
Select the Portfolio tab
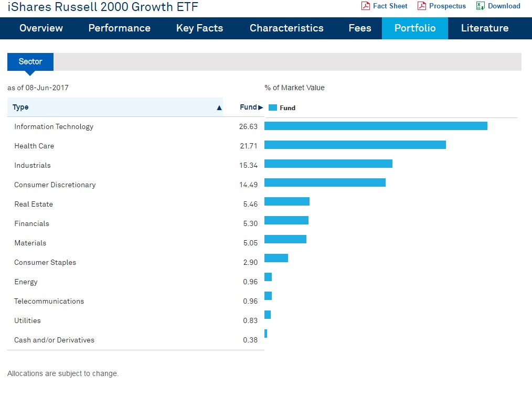coord(415,28)
